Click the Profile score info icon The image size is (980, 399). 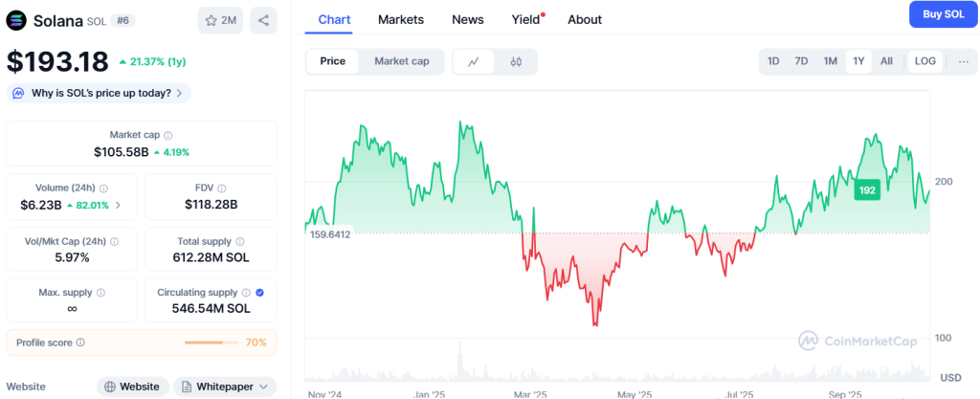pyautogui.click(x=80, y=343)
